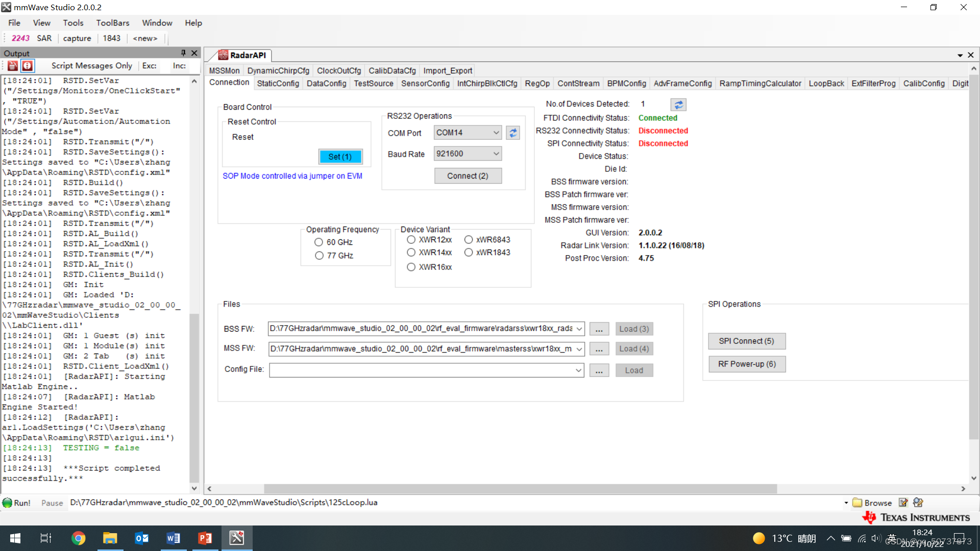Open the script editor icon beside Browse
The image size is (980, 551).
[903, 503]
